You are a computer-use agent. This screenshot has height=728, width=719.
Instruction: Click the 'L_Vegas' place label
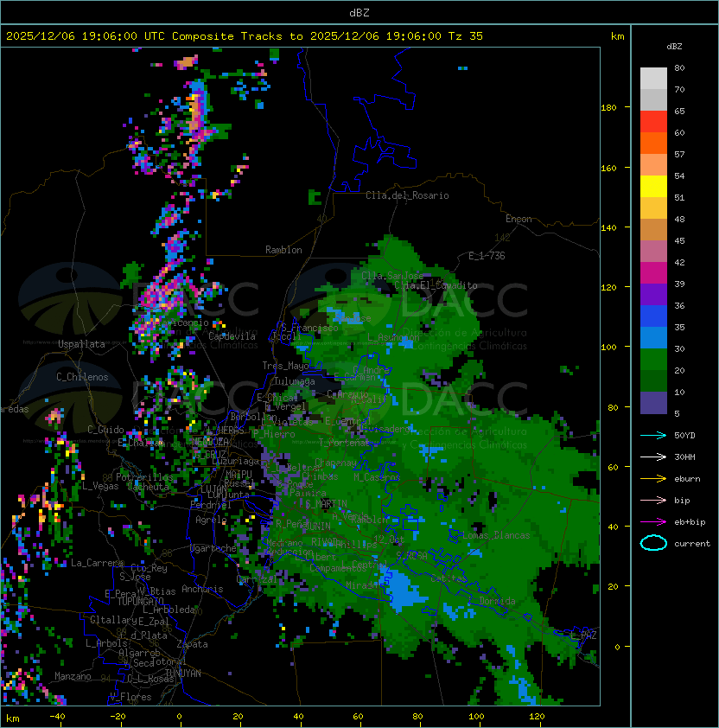point(100,486)
